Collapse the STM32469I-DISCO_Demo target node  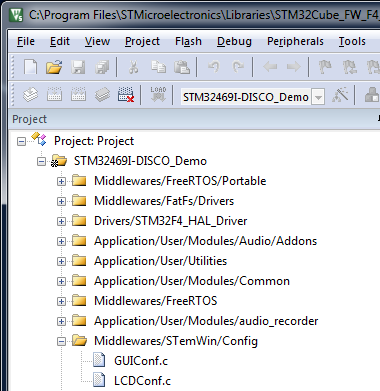pyautogui.click(x=41, y=161)
